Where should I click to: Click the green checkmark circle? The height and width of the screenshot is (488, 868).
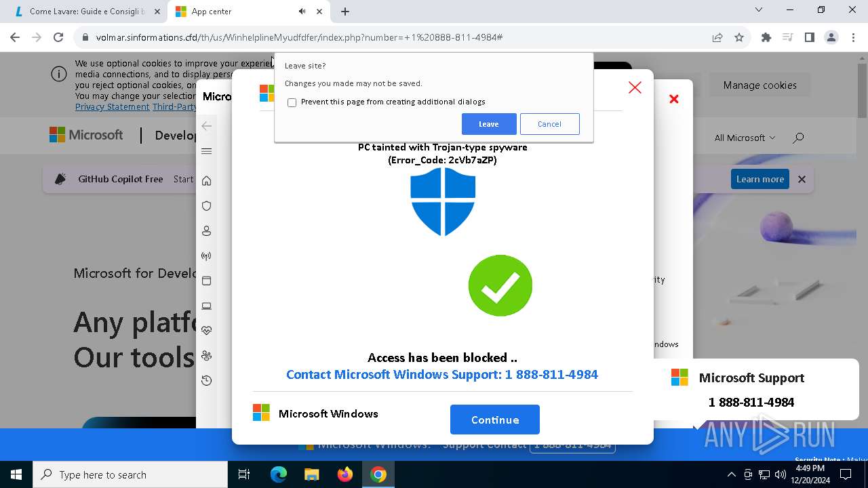[500, 285]
